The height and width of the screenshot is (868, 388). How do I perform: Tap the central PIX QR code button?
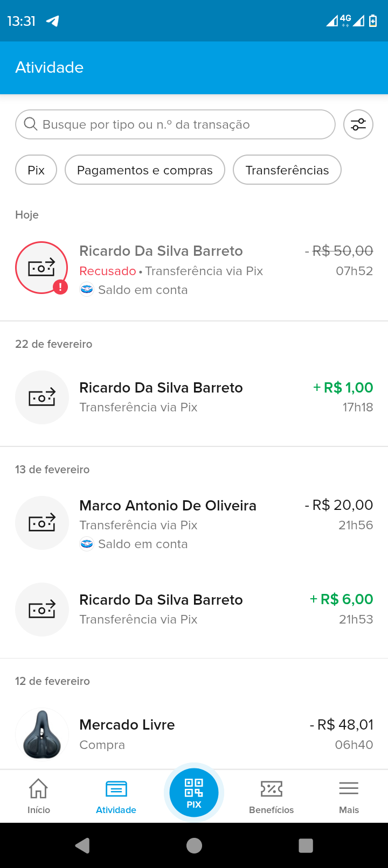click(194, 793)
